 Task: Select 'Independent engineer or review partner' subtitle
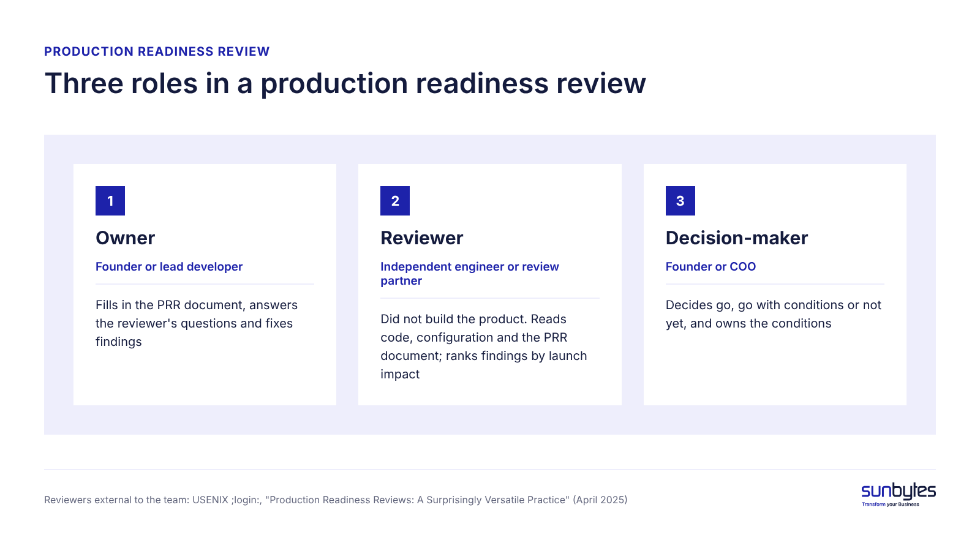(x=470, y=274)
